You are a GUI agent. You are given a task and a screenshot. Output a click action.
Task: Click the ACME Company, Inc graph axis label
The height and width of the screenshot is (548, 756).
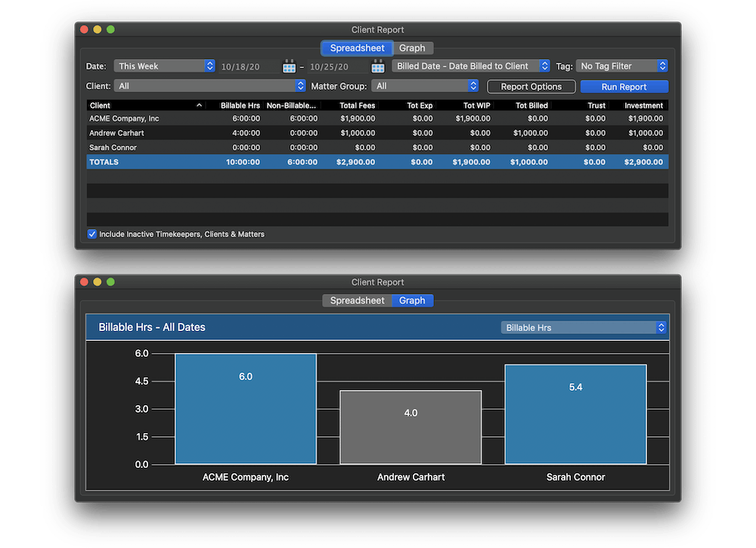tap(246, 477)
